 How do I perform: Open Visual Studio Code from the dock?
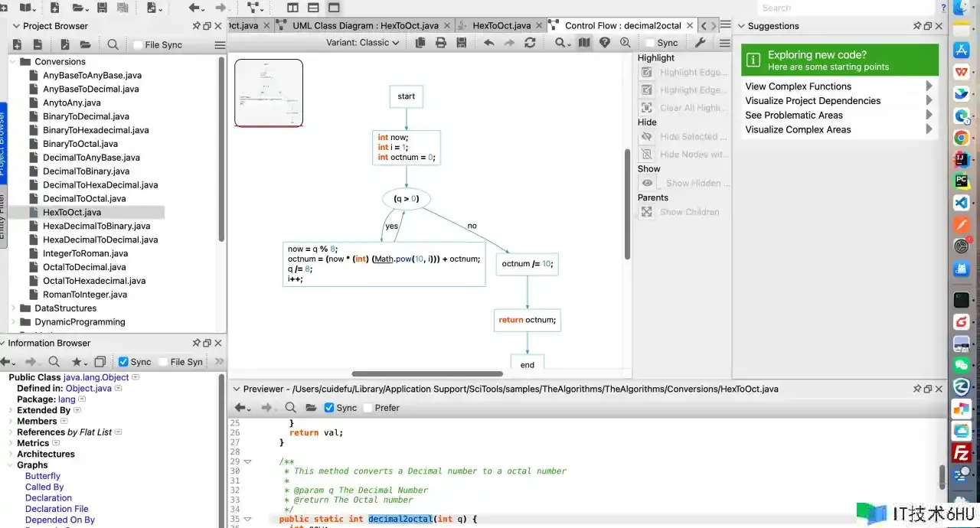click(x=961, y=204)
